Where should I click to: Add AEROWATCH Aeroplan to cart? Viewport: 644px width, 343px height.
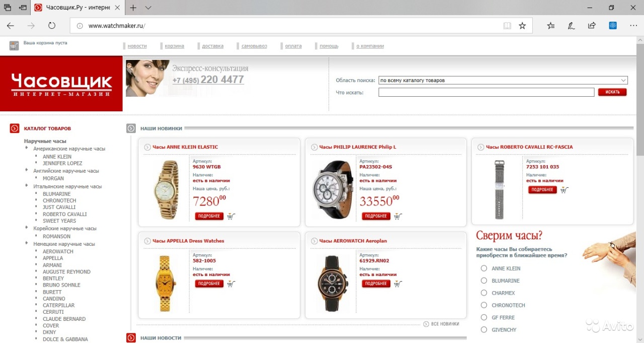point(398,284)
